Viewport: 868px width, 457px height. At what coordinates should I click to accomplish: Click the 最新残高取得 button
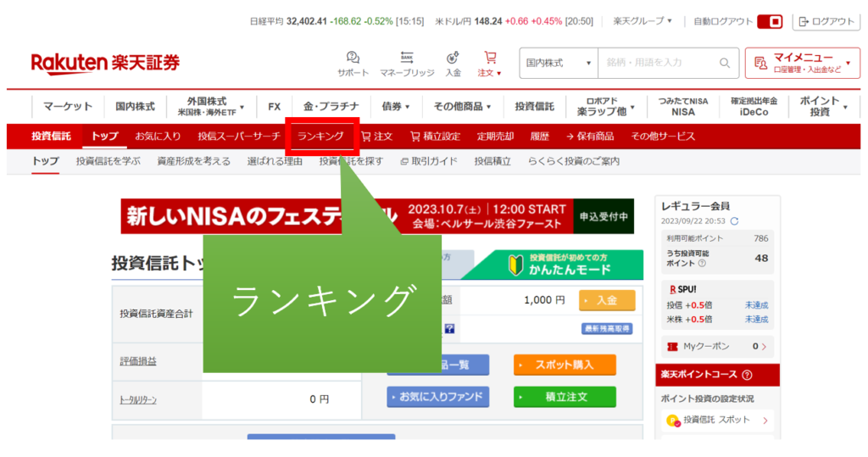tap(607, 328)
